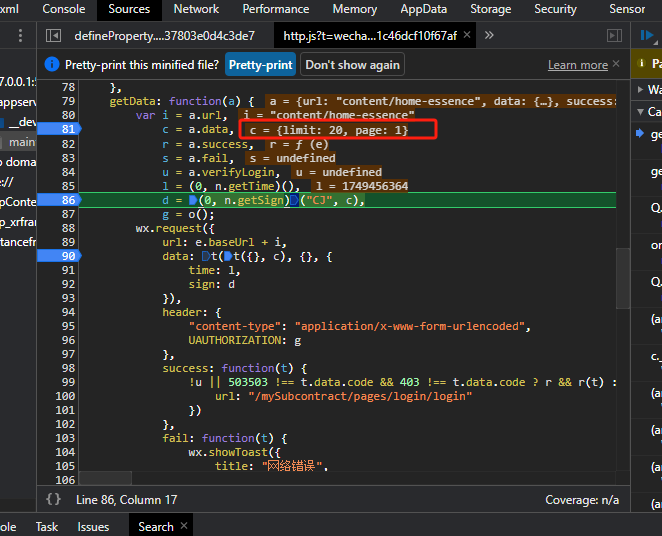The image size is (662, 536).
Task: Toggle breakpoint on line 90
Action: pos(59,256)
